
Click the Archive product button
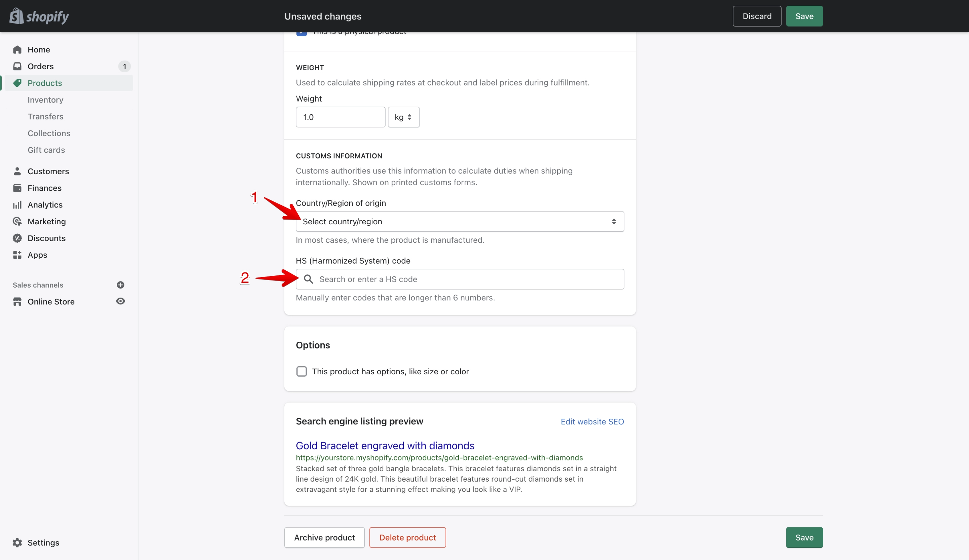click(324, 537)
